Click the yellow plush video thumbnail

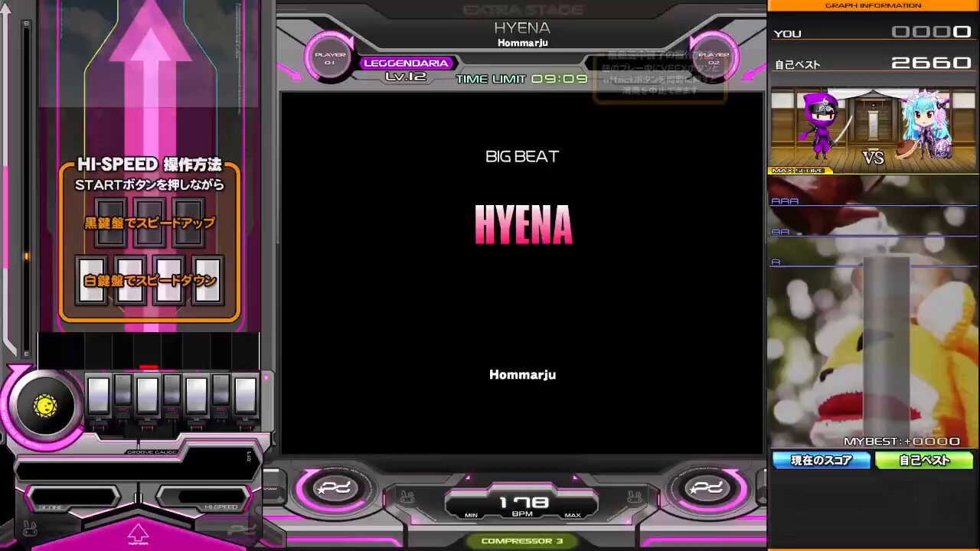[873, 312]
